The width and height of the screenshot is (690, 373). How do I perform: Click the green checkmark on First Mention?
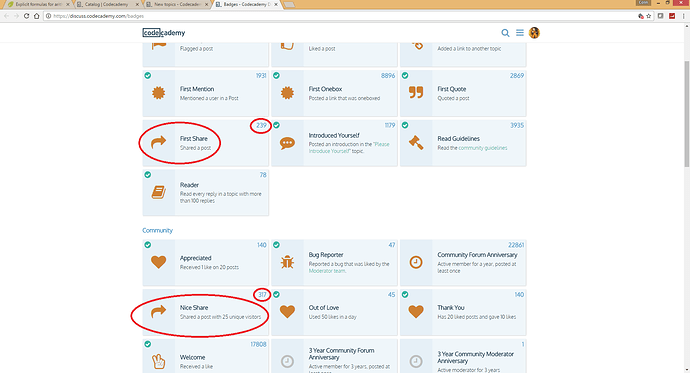147,76
